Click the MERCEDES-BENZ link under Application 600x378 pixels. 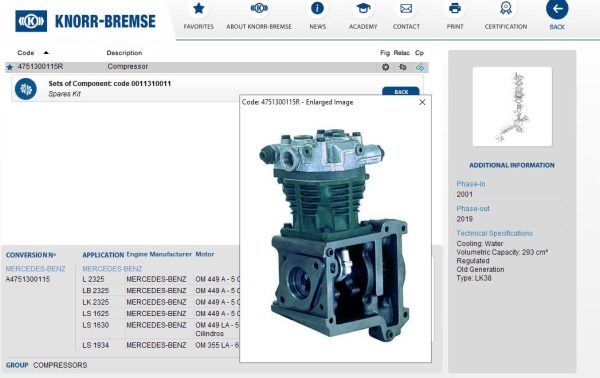tap(112, 269)
